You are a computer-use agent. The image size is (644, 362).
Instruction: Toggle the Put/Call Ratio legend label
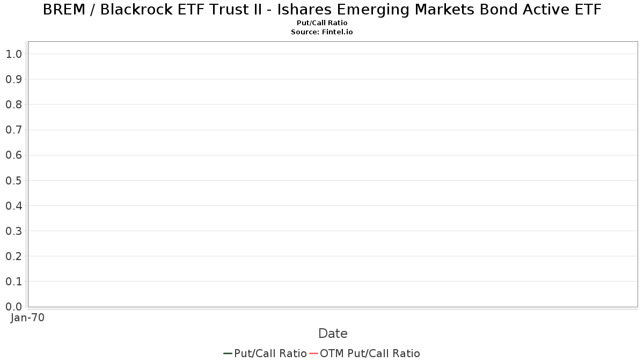pos(270,353)
